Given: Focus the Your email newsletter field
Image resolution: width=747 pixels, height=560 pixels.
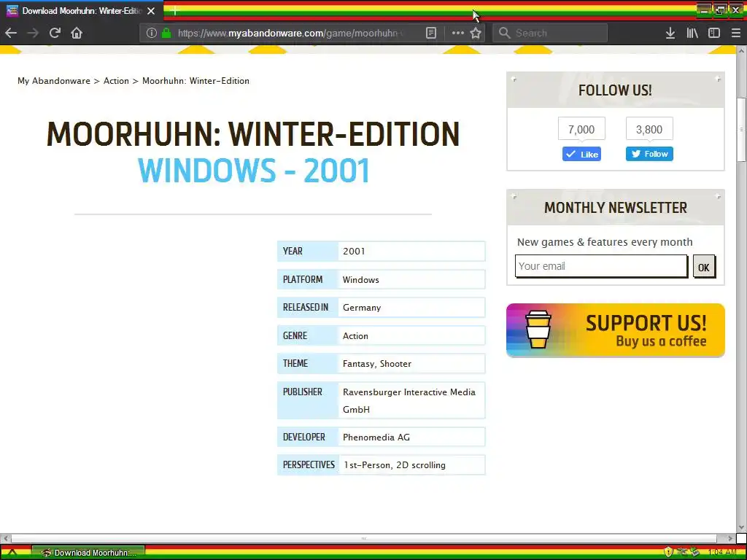Looking at the screenshot, I should (x=601, y=266).
